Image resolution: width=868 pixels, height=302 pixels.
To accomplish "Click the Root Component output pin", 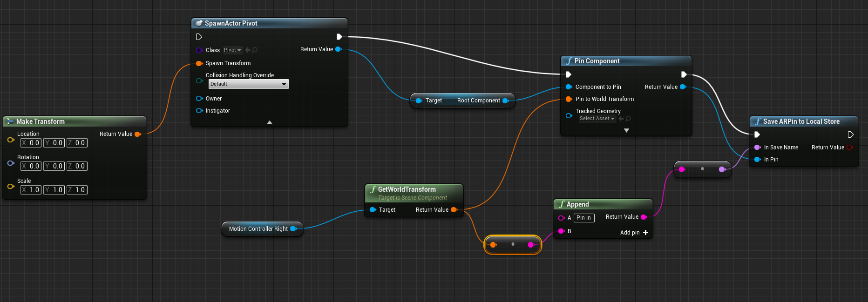I will tap(506, 101).
